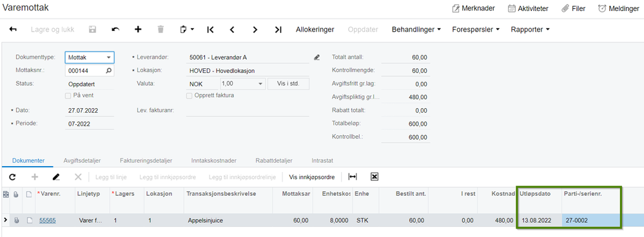This screenshot has width=644, height=237.
Task: Switch to the Rabattdetaljer tab
Action: pyautogui.click(x=274, y=161)
